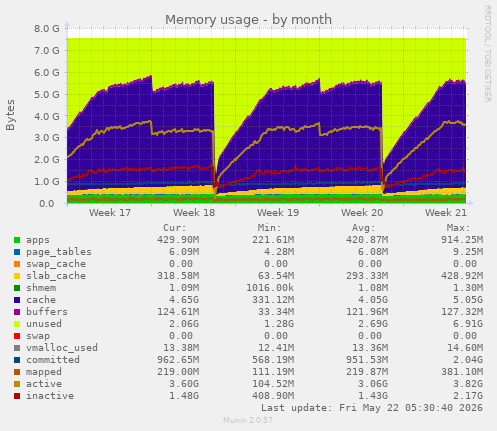
Task: Click the 'Week 20' axis label
Action: pos(362,213)
